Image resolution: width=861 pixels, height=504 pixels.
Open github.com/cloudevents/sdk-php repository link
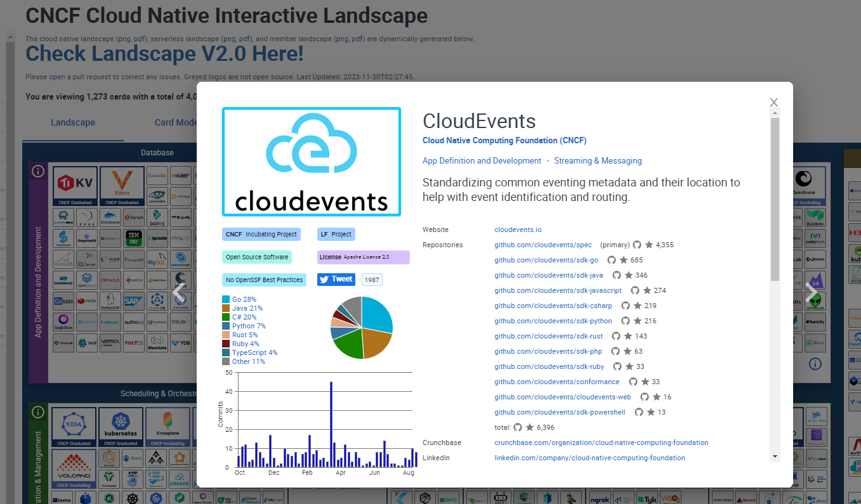point(548,351)
